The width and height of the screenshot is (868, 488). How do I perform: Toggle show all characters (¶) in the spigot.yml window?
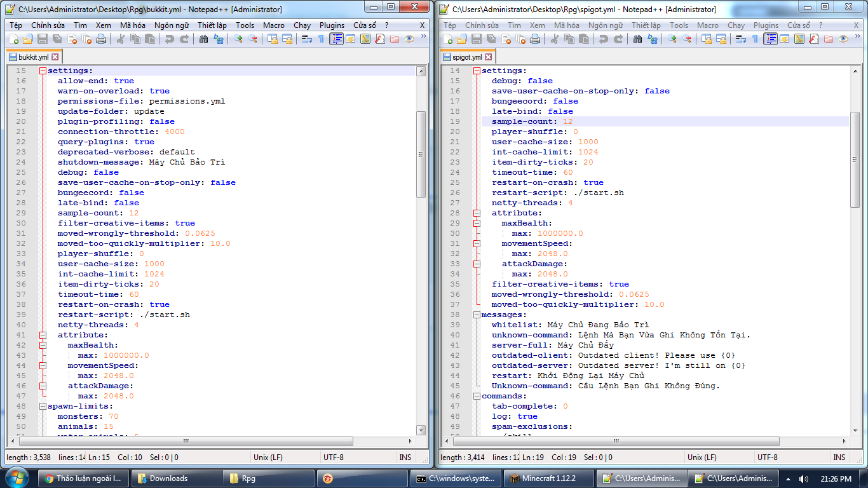click(x=755, y=39)
